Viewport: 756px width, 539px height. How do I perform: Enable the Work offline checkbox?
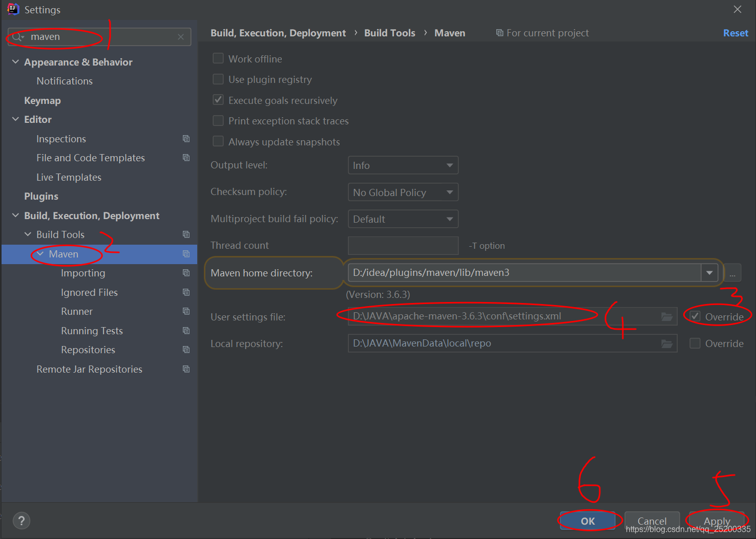[x=218, y=58]
